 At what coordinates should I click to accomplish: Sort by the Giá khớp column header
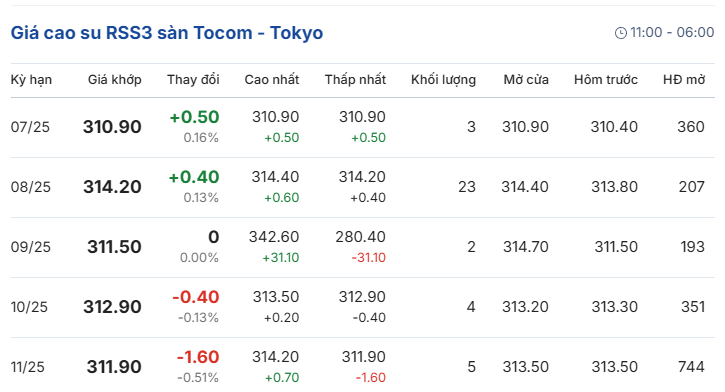[x=115, y=80]
